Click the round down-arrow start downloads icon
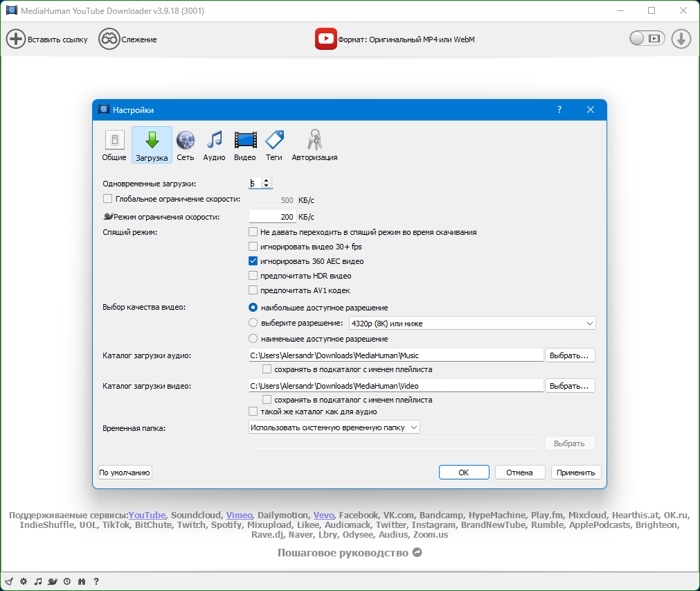Viewport: 700px width, 591px height. tap(681, 39)
